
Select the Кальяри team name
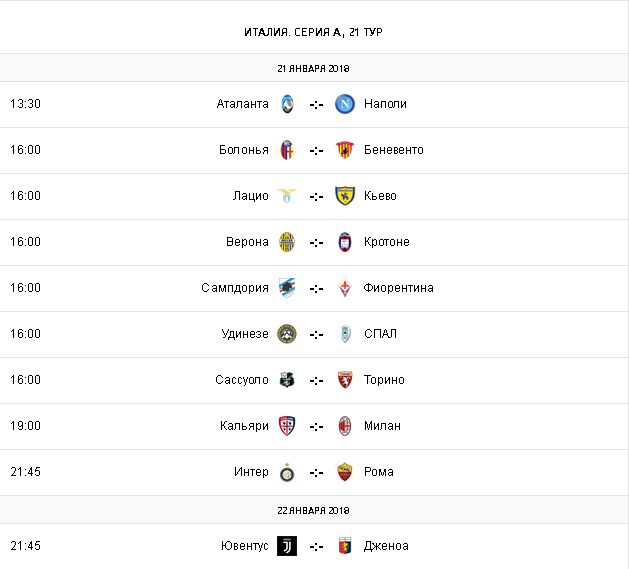(244, 426)
